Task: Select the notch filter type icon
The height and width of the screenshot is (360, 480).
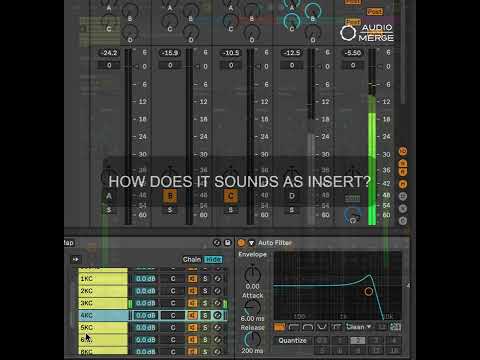Action: coord(322,327)
